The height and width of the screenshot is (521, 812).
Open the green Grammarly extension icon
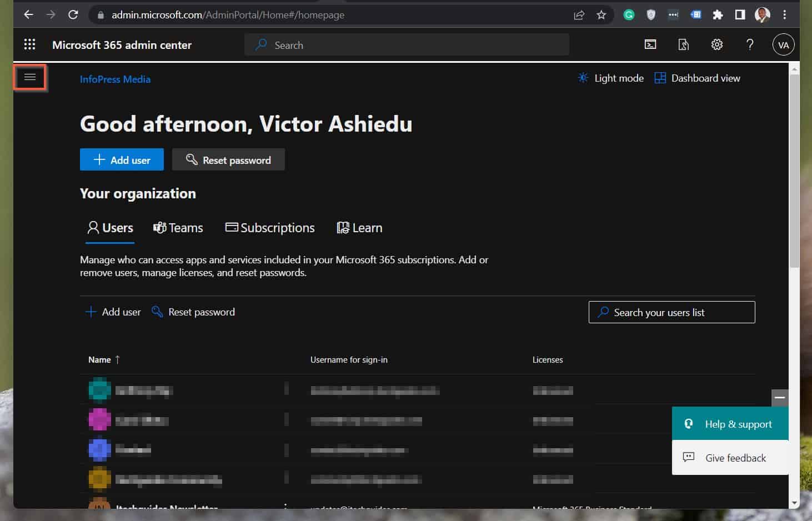629,15
